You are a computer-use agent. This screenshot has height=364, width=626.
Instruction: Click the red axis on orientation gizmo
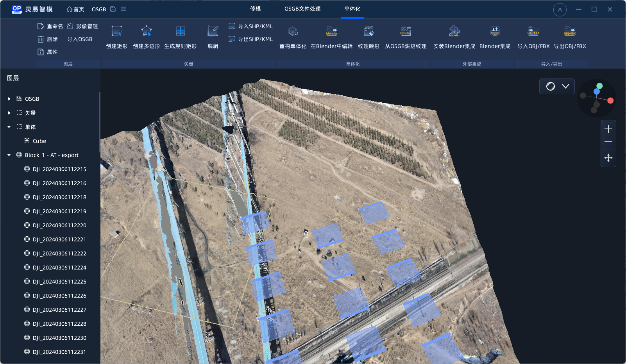(610, 101)
